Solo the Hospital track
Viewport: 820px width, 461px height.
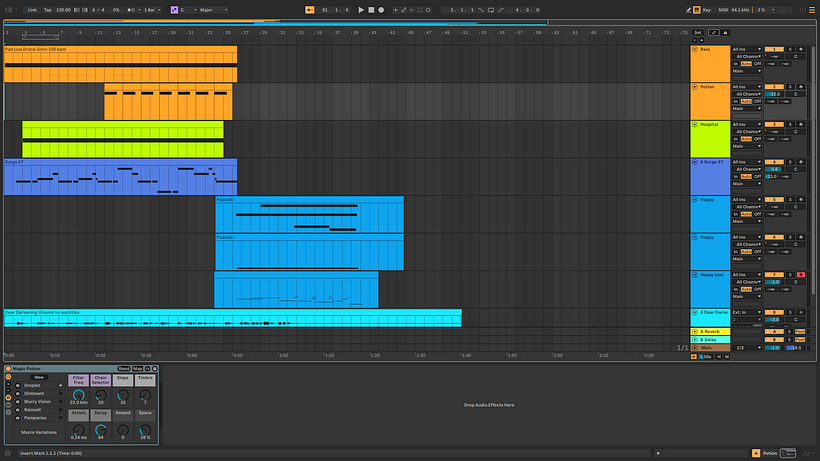pos(791,124)
